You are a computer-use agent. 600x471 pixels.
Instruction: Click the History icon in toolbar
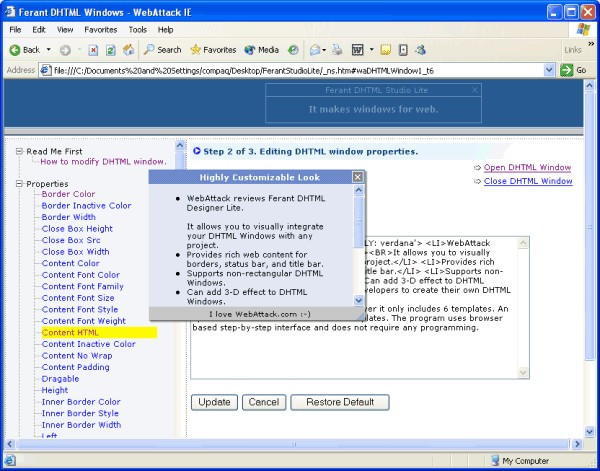[x=293, y=50]
